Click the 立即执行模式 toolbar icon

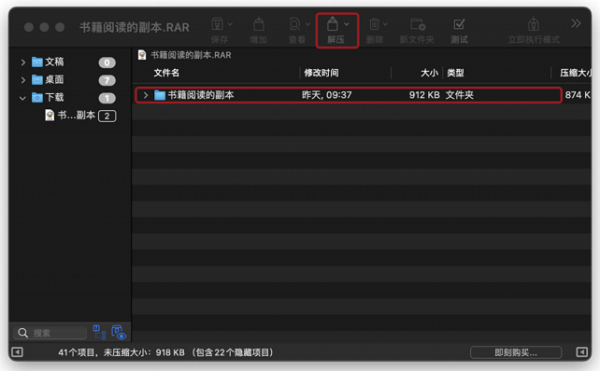[533, 24]
